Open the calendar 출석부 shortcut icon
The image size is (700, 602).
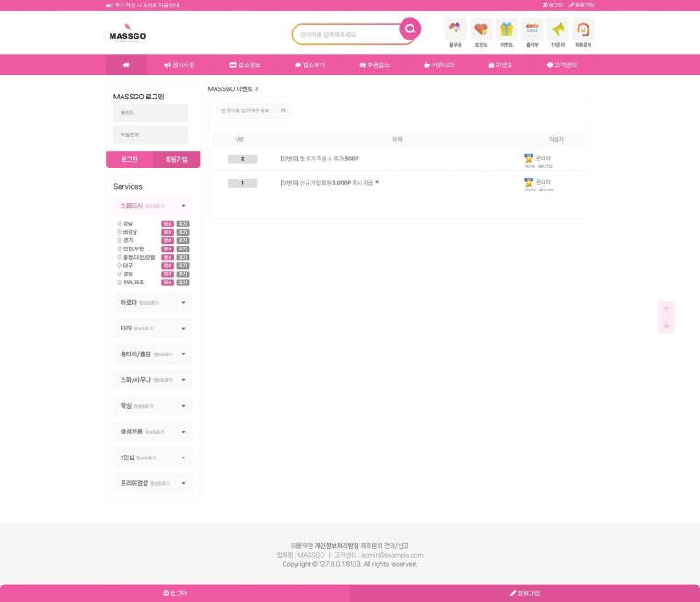[x=532, y=29]
